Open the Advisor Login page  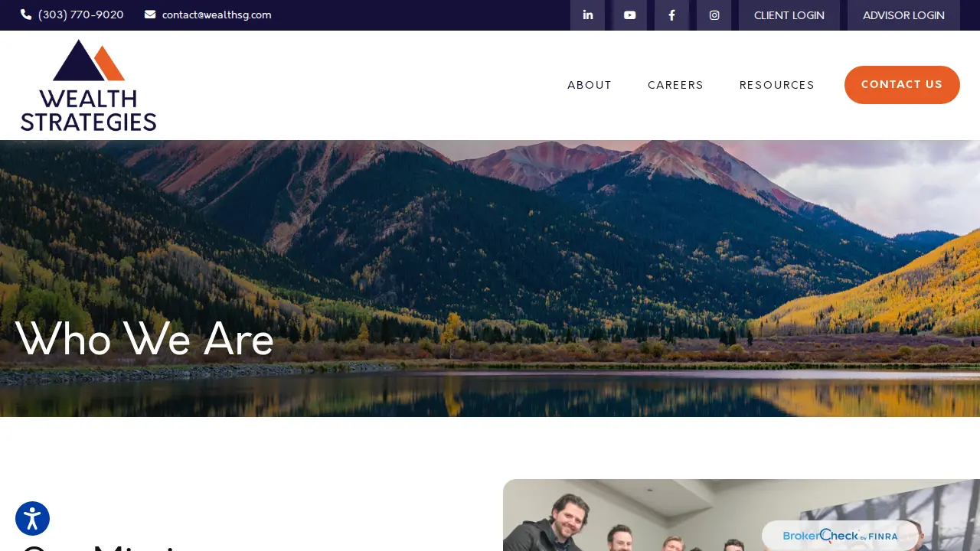tap(903, 15)
